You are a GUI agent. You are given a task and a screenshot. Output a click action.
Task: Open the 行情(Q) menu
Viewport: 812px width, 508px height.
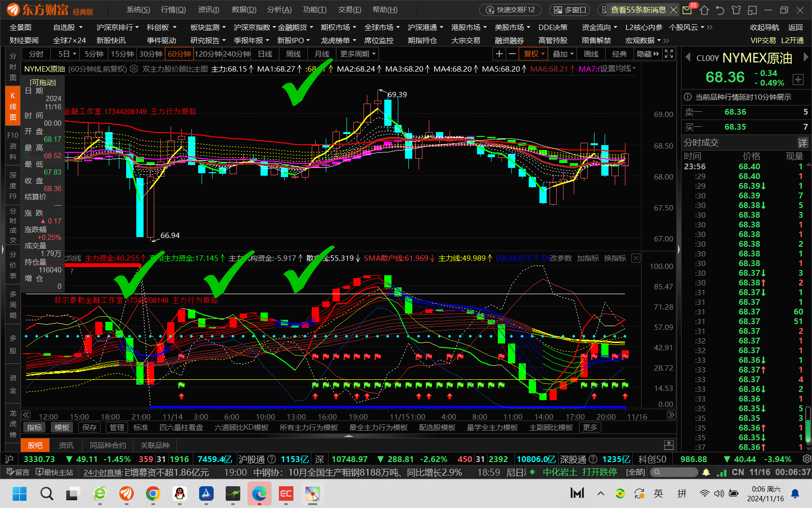pos(173,10)
